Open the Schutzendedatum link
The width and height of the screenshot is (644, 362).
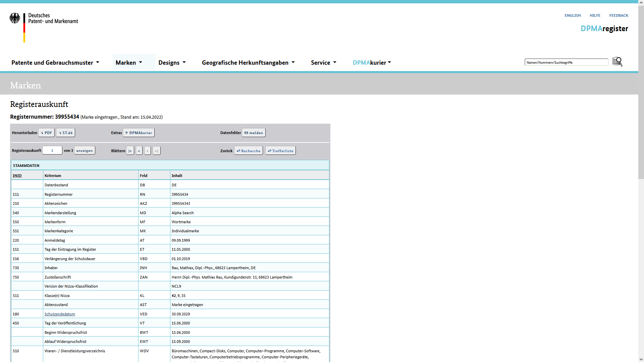60,314
